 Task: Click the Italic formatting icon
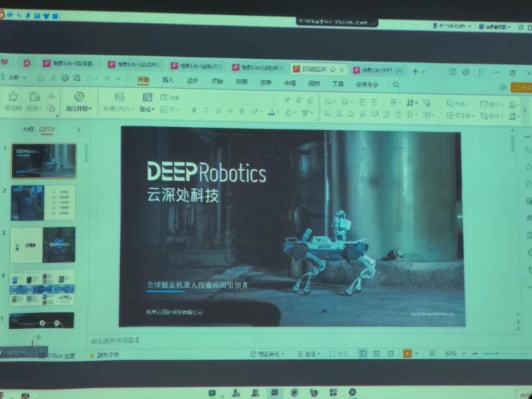click(x=205, y=110)
